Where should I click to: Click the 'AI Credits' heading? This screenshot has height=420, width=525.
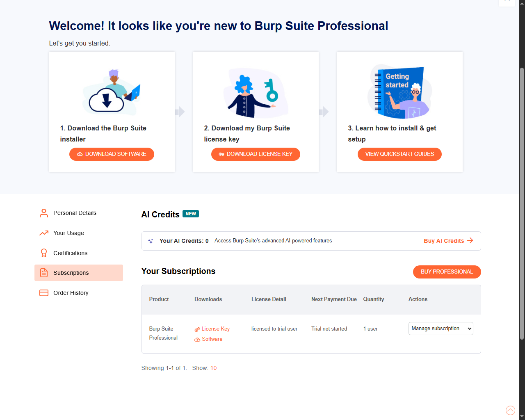coord(160,215)
